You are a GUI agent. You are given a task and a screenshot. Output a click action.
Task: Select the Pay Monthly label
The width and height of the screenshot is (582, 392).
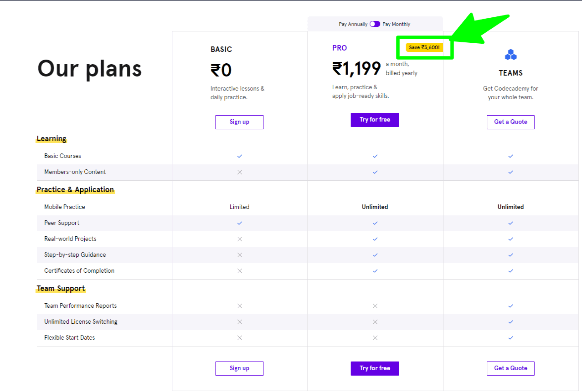click(396, 24)
